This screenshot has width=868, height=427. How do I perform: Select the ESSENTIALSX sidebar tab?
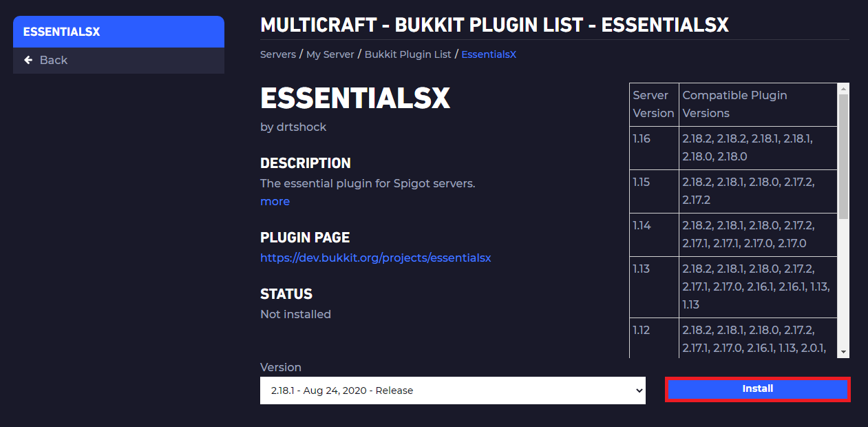118,32
